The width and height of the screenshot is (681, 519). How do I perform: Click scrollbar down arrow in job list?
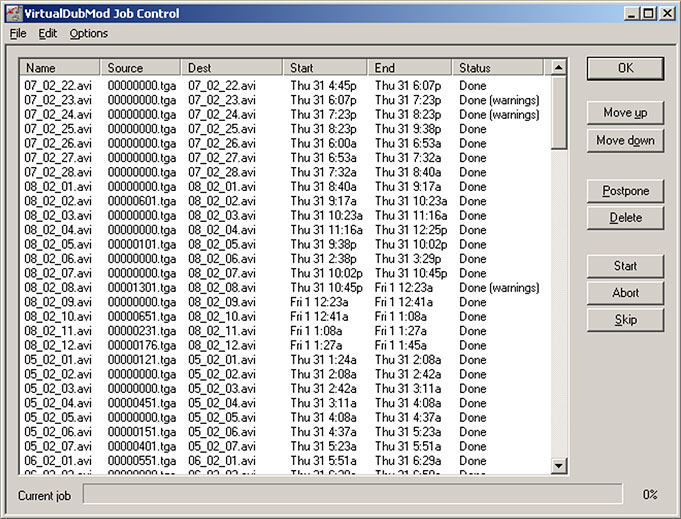click(x=559, y=466)
